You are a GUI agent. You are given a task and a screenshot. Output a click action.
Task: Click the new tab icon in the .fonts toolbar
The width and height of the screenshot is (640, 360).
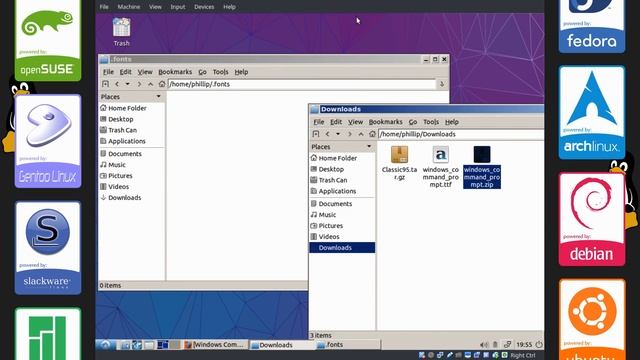105,84
